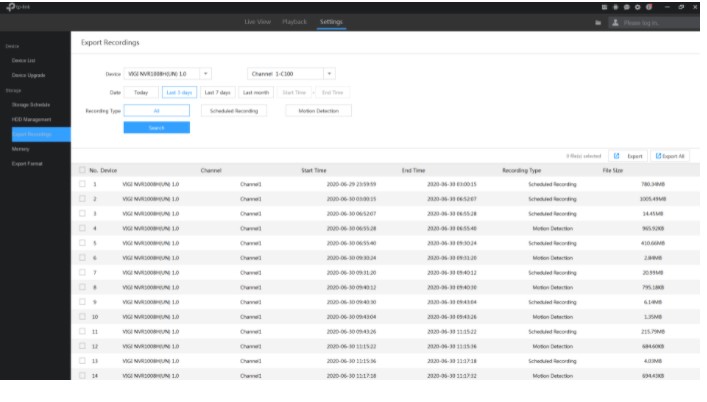The width and height of the screenshot is (707, 402).
Task: Select the Last 7 days filter
Action: tap(218, 92)
